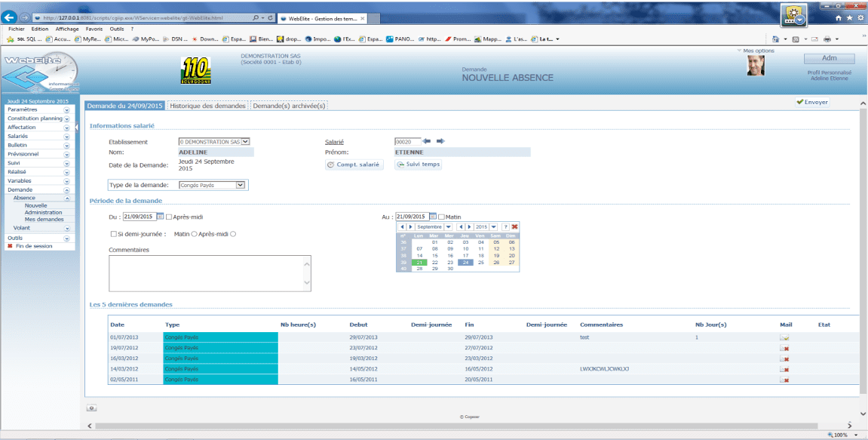Screen dimensions: 868x440
Task: Click the Compt. salarié button
Action: [354, 165]
